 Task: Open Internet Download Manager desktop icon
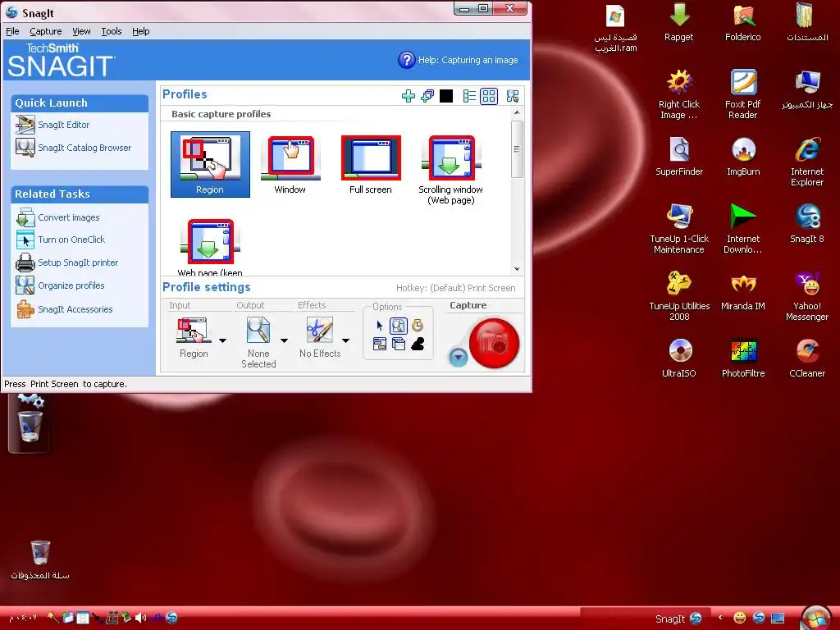pos(743,229)
